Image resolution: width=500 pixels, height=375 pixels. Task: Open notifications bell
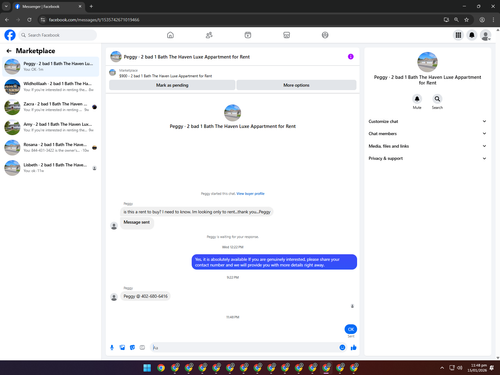point(472,35)
